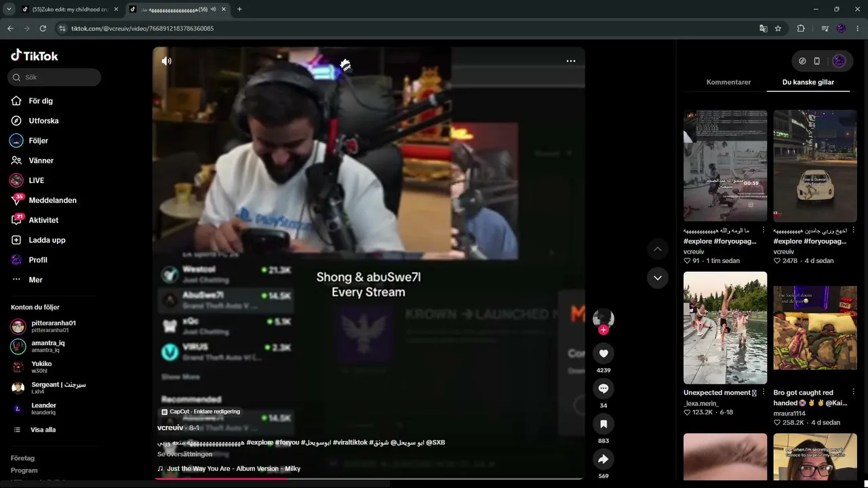
Task: Translate this page via the address bar icon
Action: click(x=764, y=28)
